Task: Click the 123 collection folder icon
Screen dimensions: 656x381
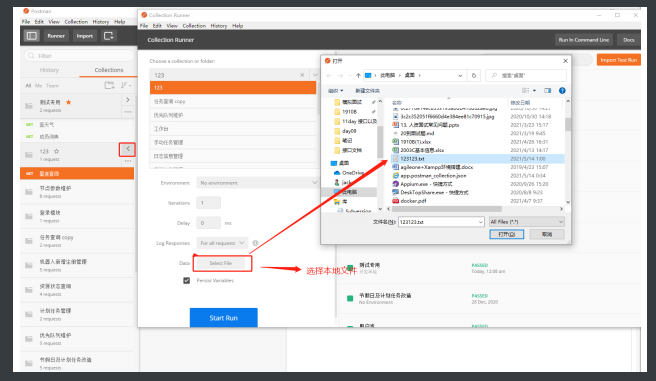Action: (29, 155)
